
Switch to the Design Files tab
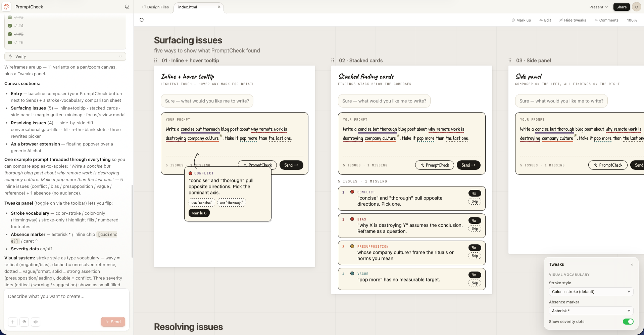pyautogui.click(x=155, y=7)
